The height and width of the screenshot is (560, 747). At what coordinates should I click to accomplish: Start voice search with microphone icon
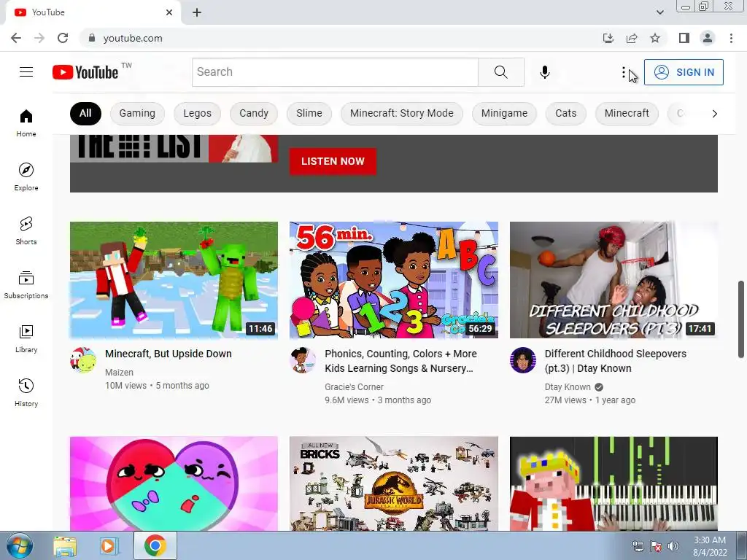[545, 72]
